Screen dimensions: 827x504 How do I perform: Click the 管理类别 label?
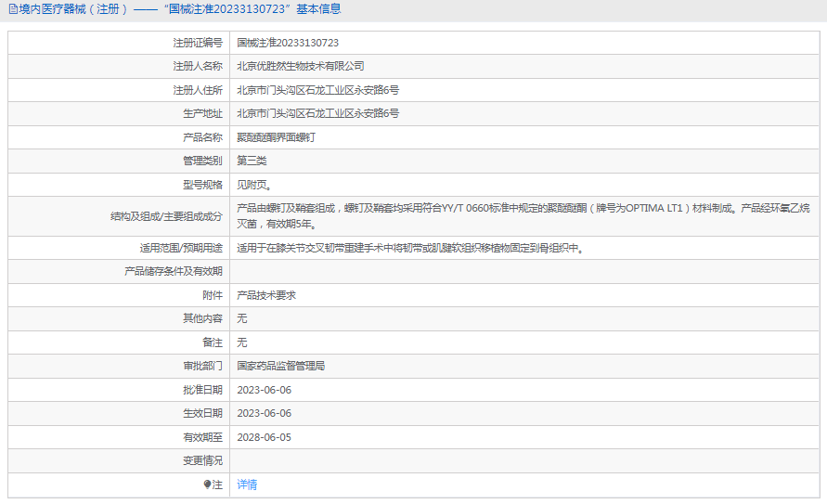(x=202, y=161)
